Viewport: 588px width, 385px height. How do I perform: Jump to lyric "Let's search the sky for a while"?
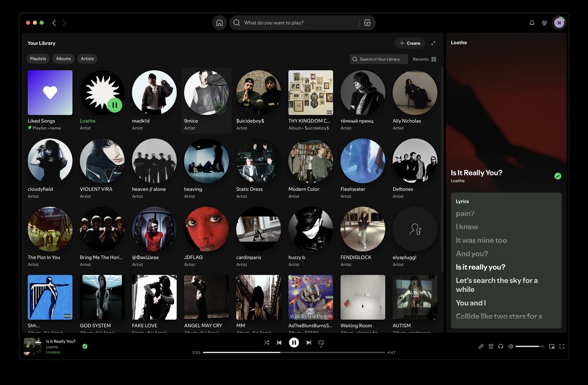(x=497, y=285)
